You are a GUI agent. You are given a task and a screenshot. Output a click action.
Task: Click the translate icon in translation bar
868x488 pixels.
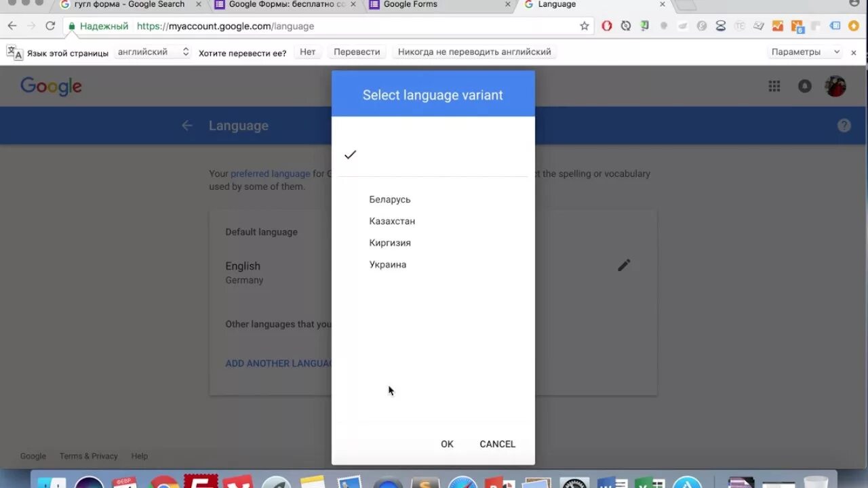(x=14, y=52)
